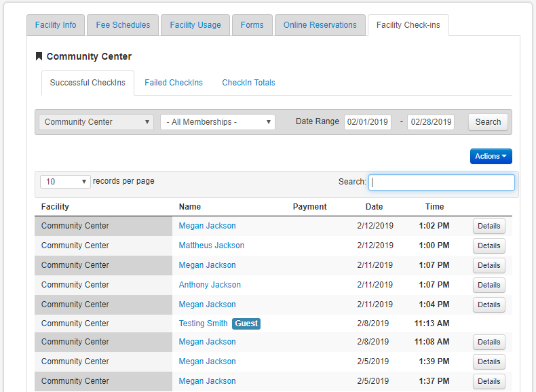Click the end date field 02/28/2019
The height and width of the screenshot is (392, 536).
(x=430, y=122)
